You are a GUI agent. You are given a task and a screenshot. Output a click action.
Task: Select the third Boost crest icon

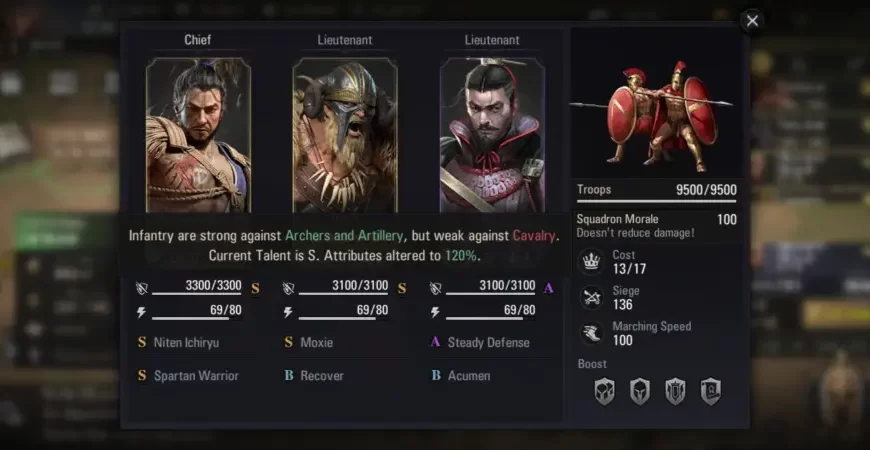(x=675, y=392)
